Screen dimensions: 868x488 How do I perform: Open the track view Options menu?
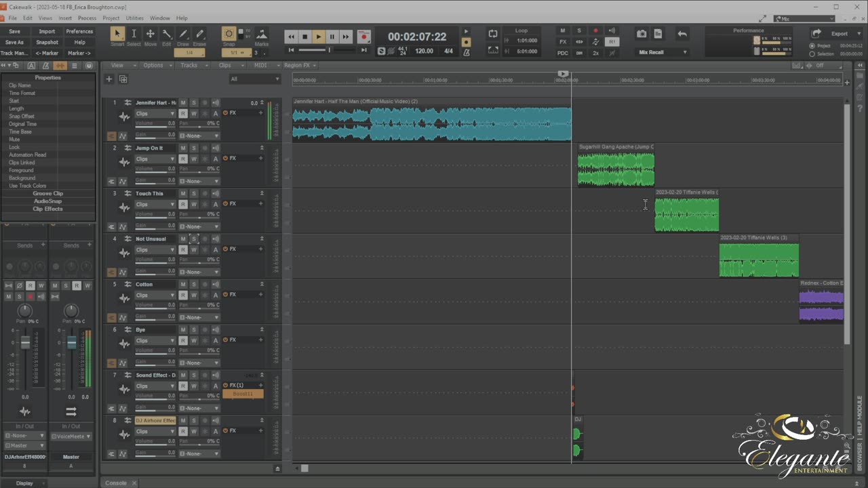click(x=156, y=66)
